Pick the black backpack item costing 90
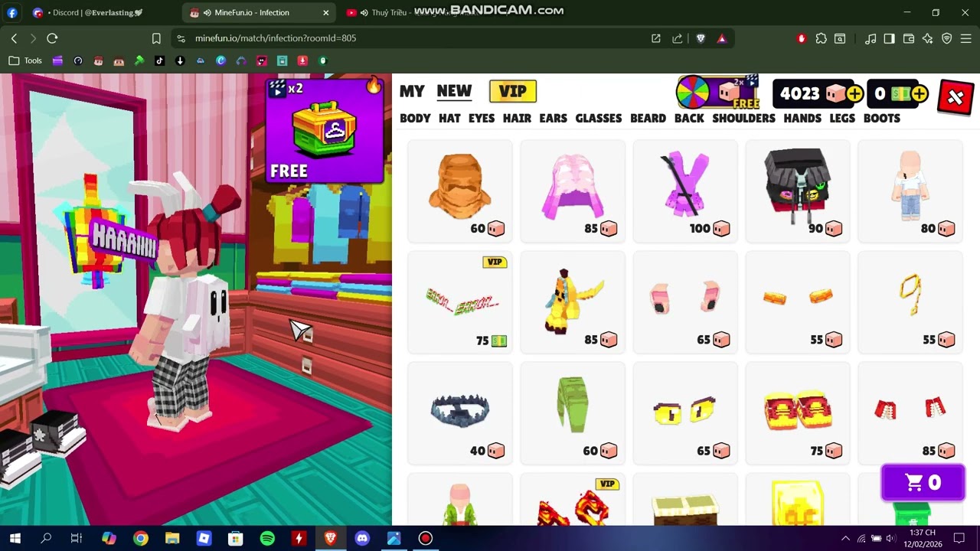 tap(798, 191)
